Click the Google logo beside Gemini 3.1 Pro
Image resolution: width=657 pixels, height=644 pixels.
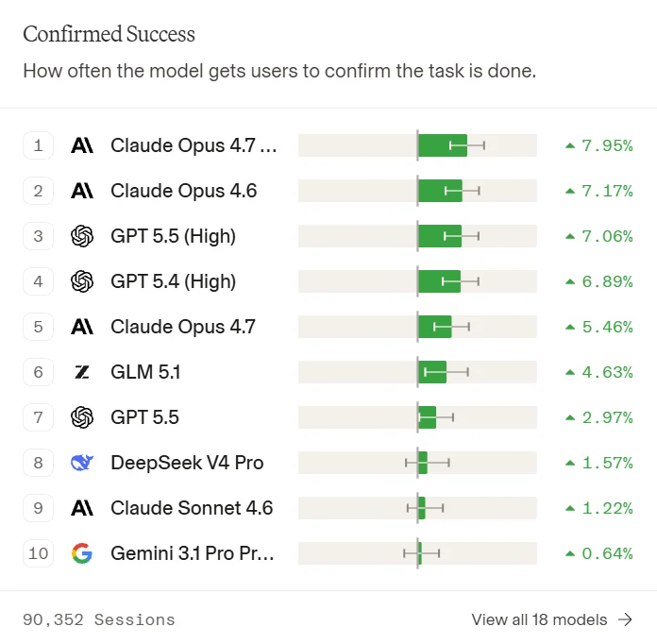pos(82,553)
